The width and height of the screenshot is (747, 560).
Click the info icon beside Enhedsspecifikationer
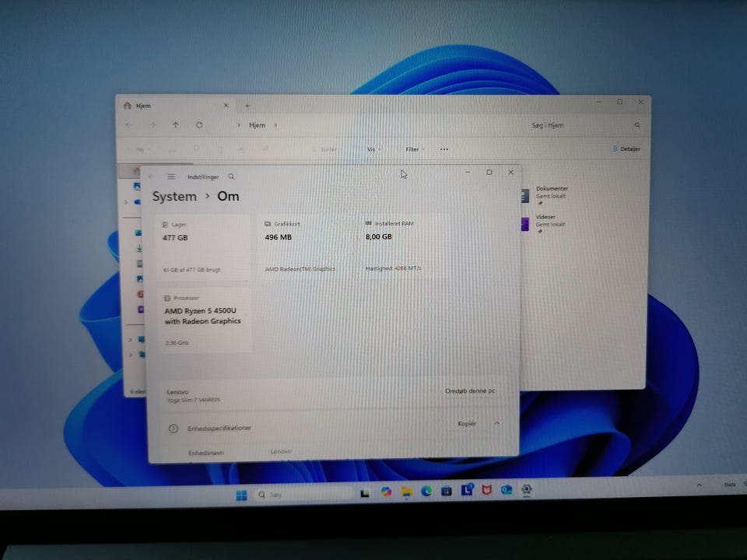click(174, 429)
